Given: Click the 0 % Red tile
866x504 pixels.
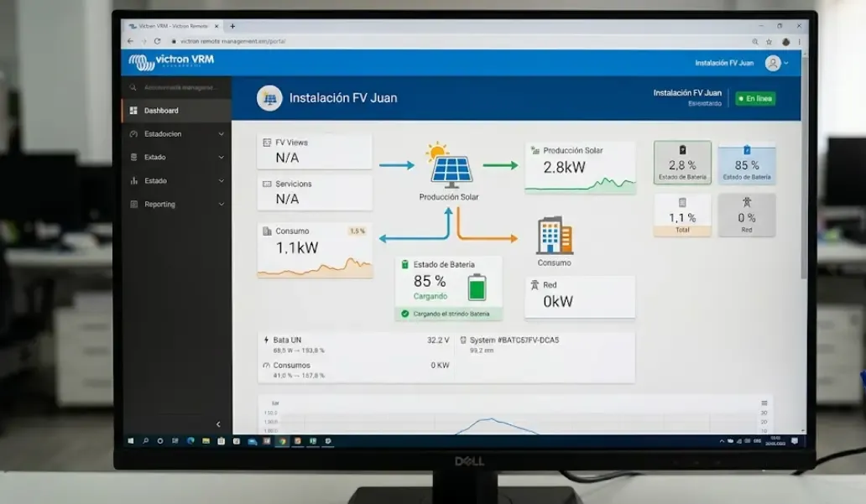Looking at the screenshot, I should [x=747, y=216].
